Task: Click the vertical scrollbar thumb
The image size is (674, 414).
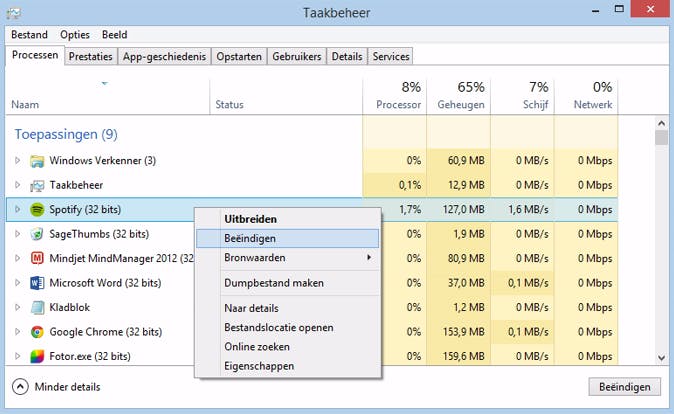Action: [662, 138]
